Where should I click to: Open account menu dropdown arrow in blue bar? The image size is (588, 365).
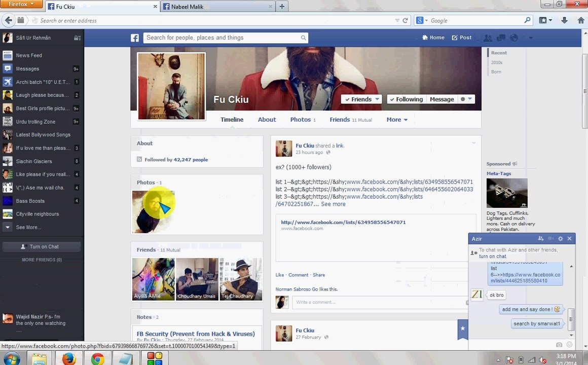point(531,38)
